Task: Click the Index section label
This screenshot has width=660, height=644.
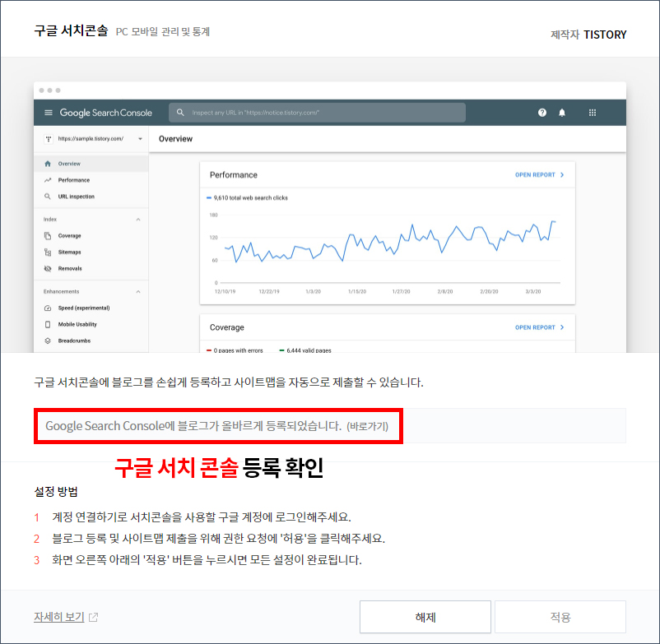Action: (49, 220)
